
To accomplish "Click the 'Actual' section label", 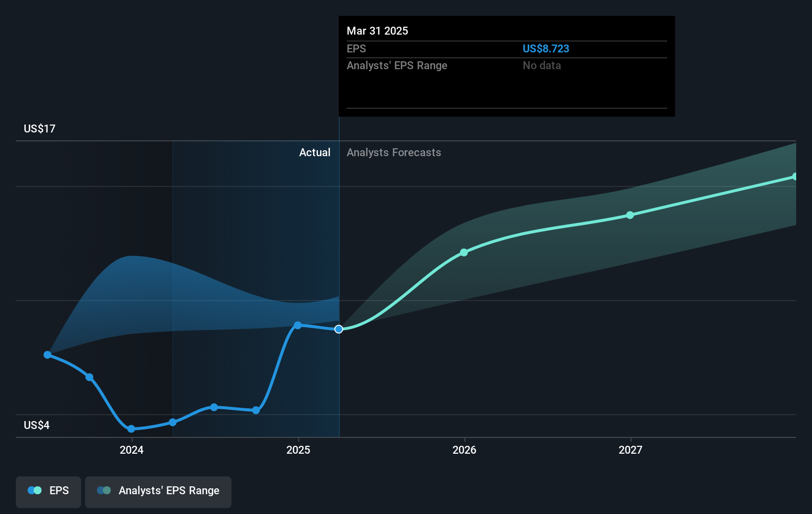I will tap(315, 152).
